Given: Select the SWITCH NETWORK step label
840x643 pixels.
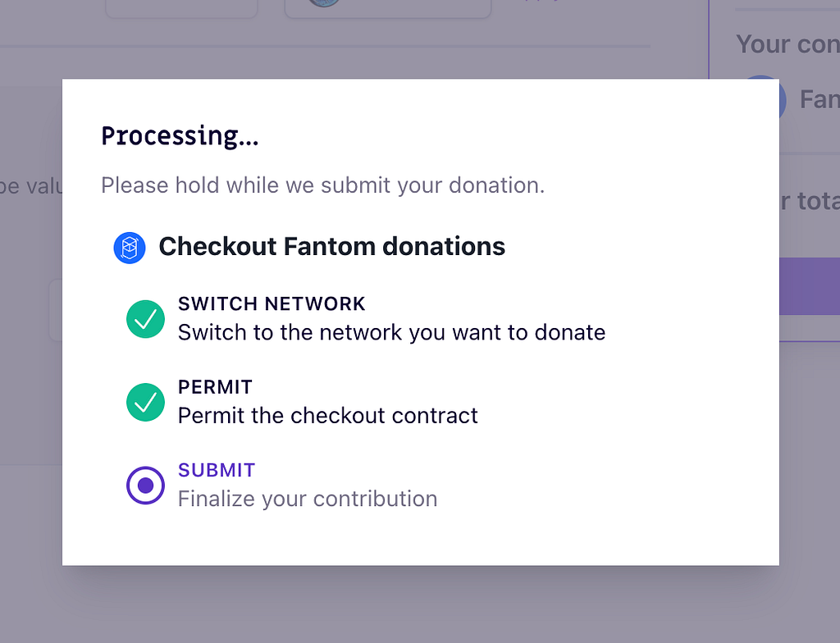Looking at the screenshot, I should [x=272, y=303].
